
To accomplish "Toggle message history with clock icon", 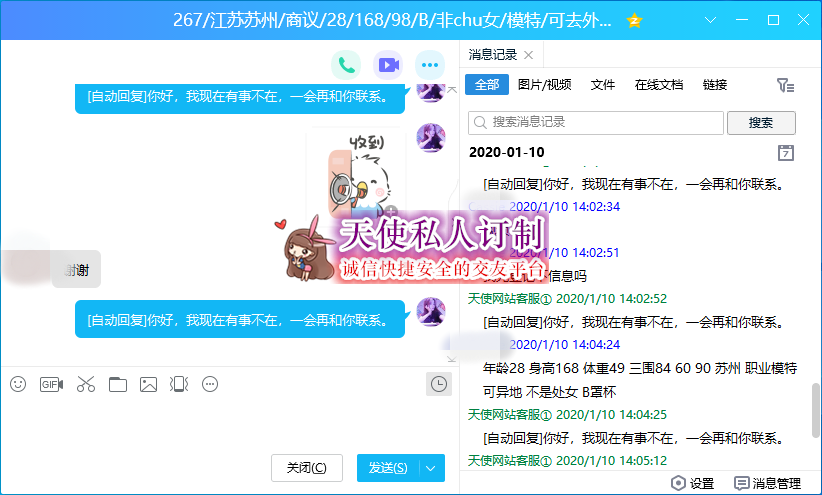I will point(438,383).
